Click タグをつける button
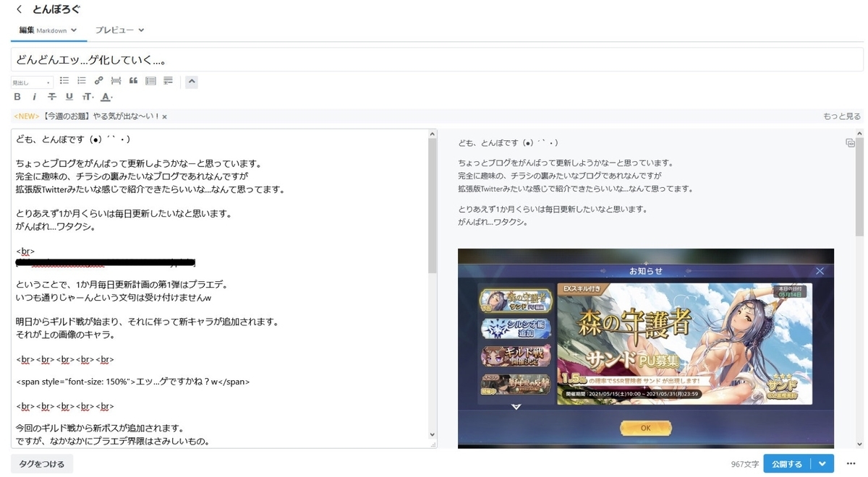The width and height of the screenshot is (868, 477). (x=42, y=464)
